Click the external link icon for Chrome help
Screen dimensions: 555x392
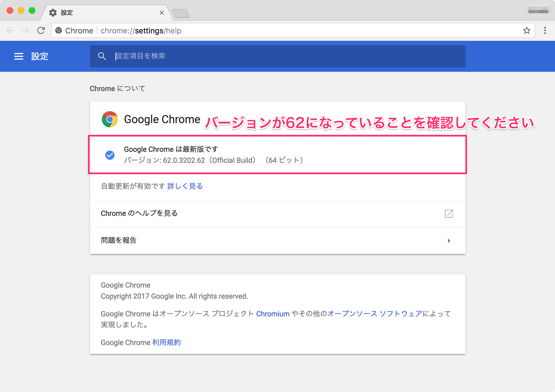tap(449, 213)
